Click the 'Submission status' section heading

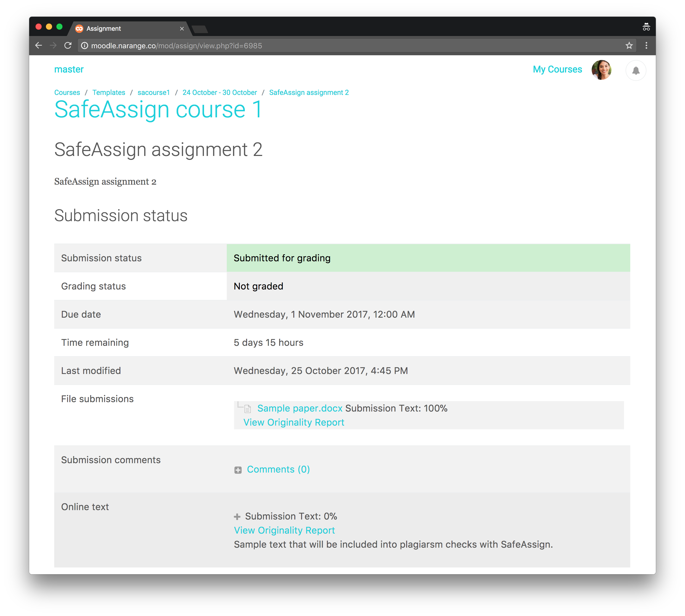click(x=121, y=216)
